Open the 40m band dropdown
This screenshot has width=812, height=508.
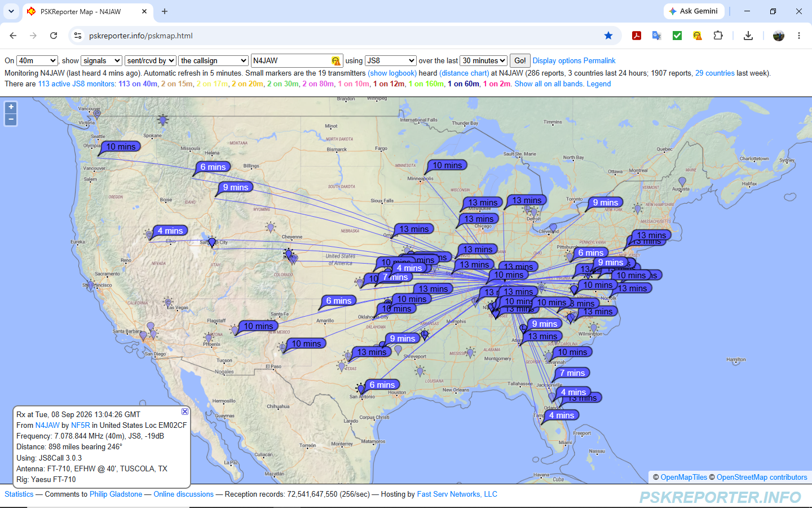(x=37, y=60)
